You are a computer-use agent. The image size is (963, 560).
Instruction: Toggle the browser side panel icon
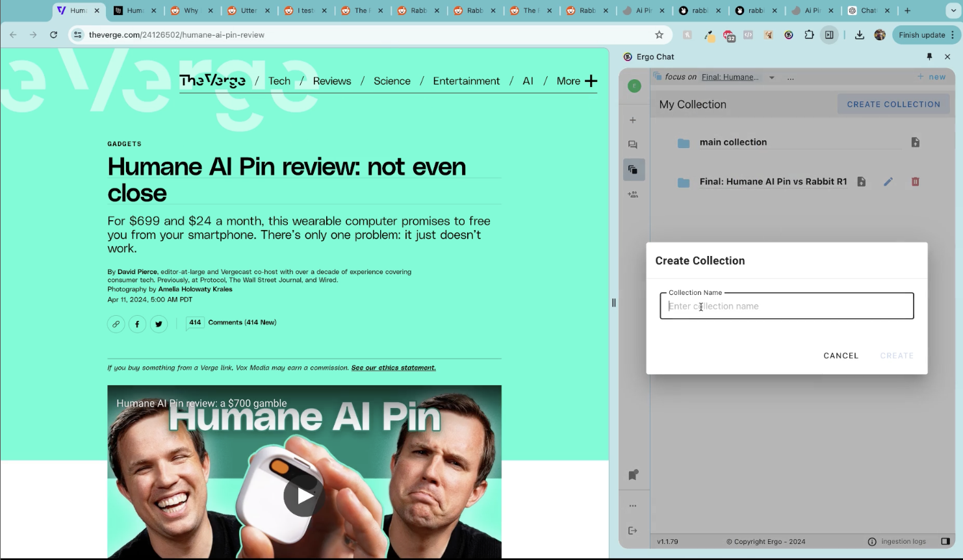tap(829, 34)
